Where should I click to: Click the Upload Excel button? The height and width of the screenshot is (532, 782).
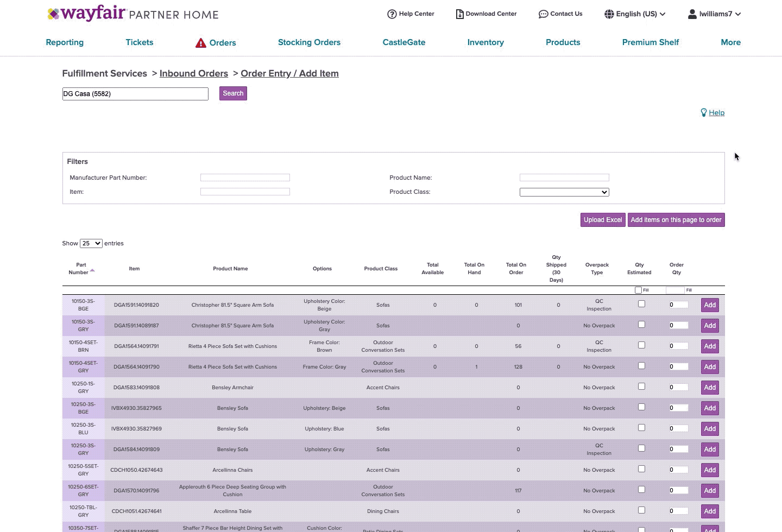[603, 220]
